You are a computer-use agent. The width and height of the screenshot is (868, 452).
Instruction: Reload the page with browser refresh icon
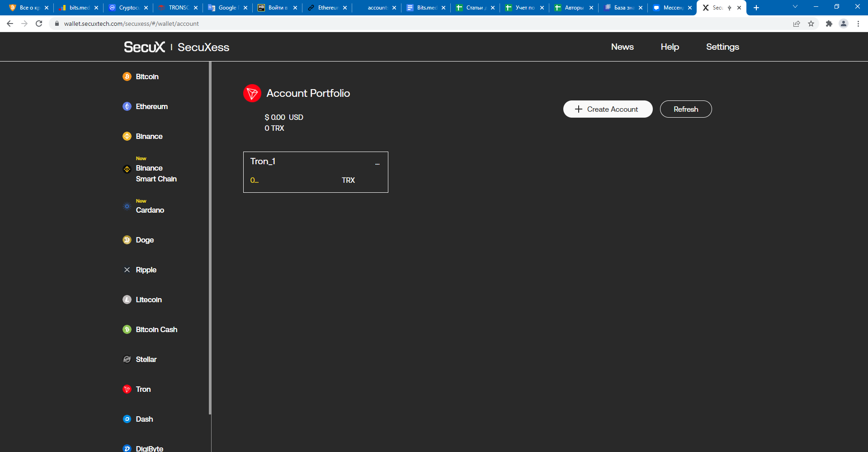[39, 24]
